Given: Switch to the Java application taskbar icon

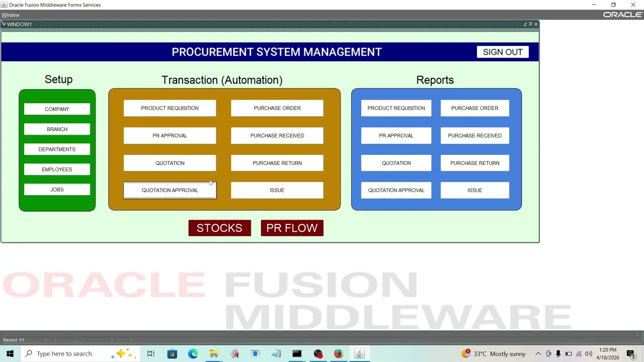Looking at the screenshot, I should coord(359,354).
